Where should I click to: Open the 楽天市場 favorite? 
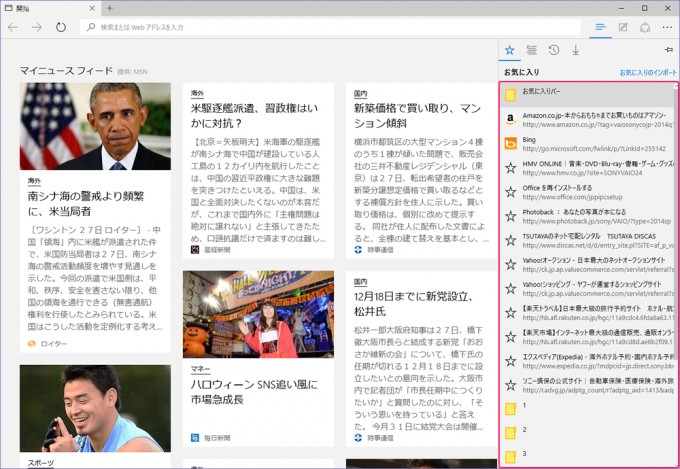click(588, 337)
